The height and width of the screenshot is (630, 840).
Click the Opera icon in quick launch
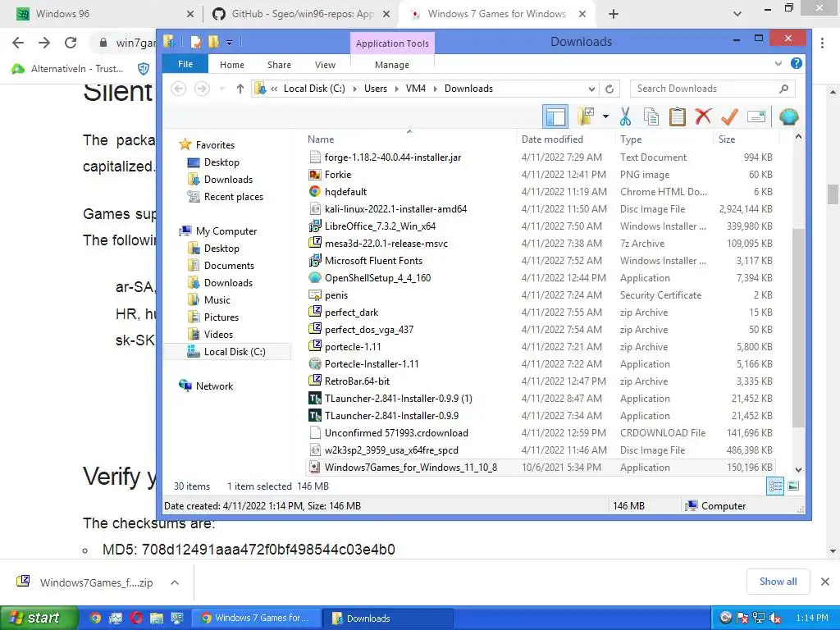point(135,618)
